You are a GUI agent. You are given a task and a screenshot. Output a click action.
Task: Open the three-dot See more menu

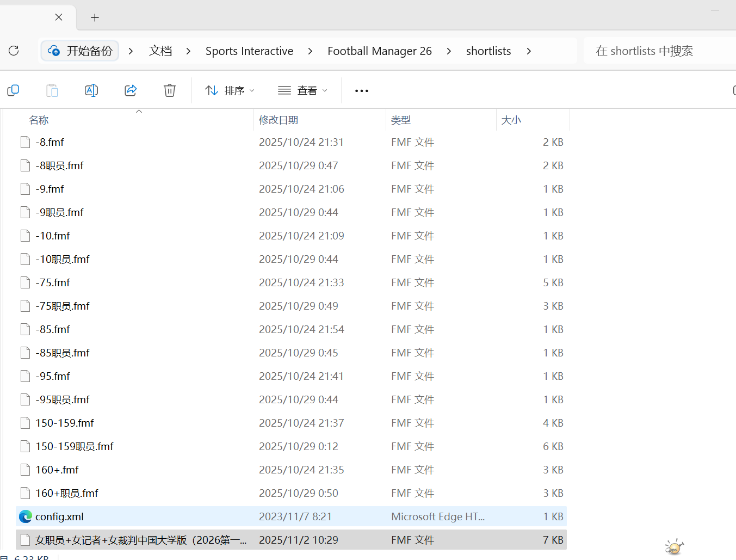coord(361,91)
